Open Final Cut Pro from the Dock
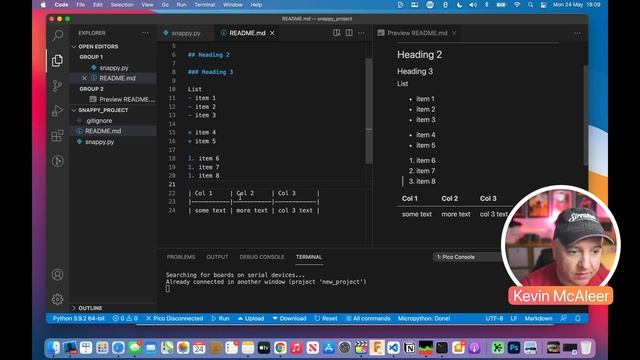 tap(361, 348)
